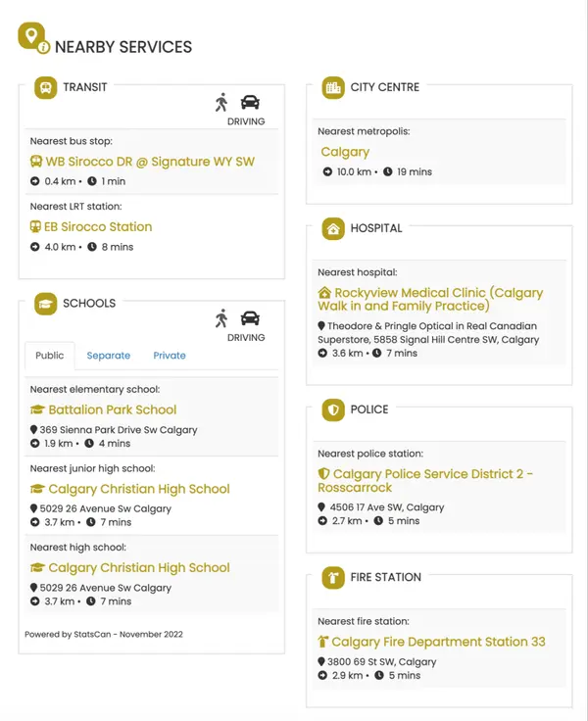Click the Police shield section icon

333,410
